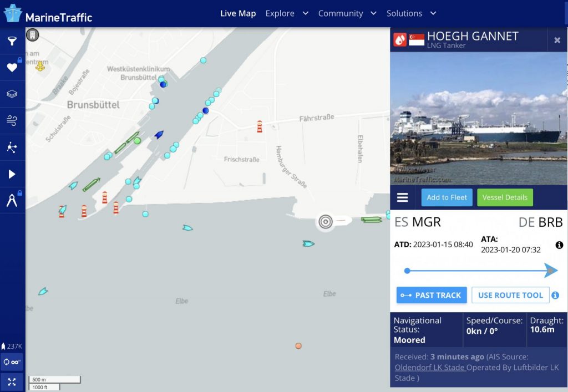
Task: Click the LNG tanker type icon
Action: (400, 40)
